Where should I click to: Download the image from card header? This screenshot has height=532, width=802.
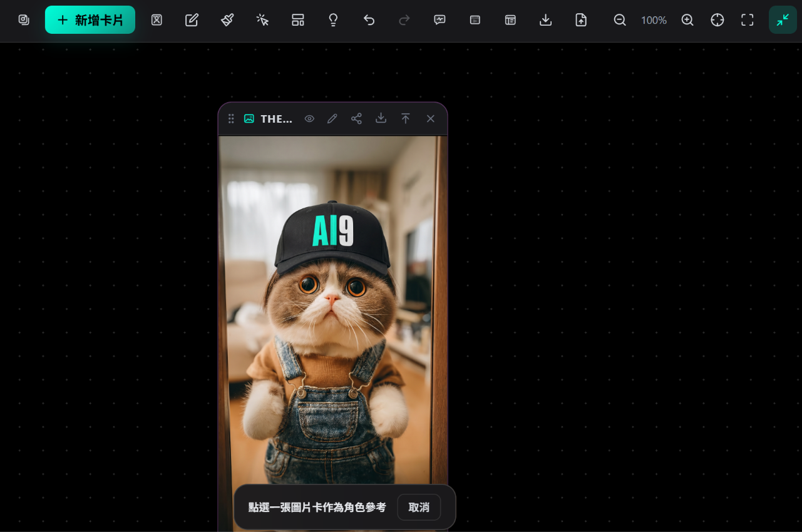click(381, 119)
